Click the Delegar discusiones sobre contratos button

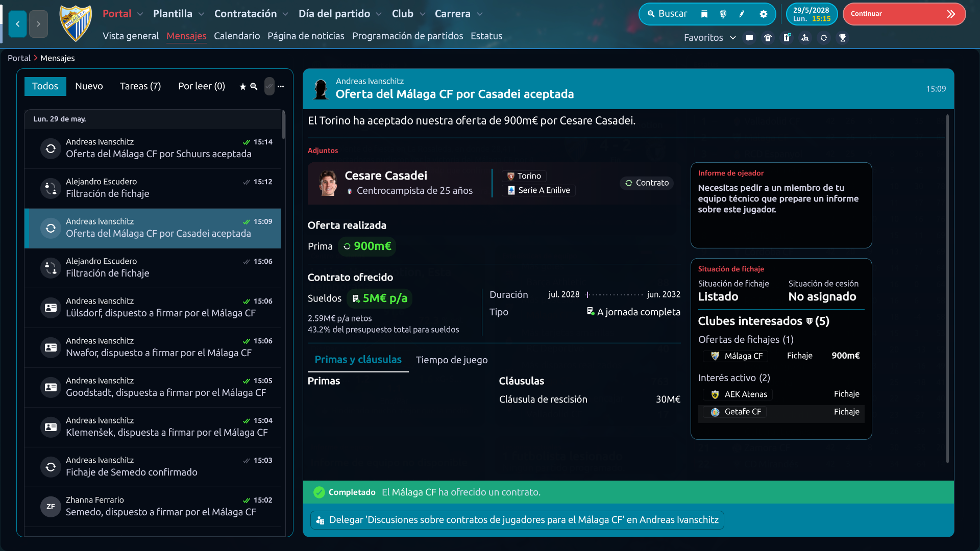[x=517, y=520]
